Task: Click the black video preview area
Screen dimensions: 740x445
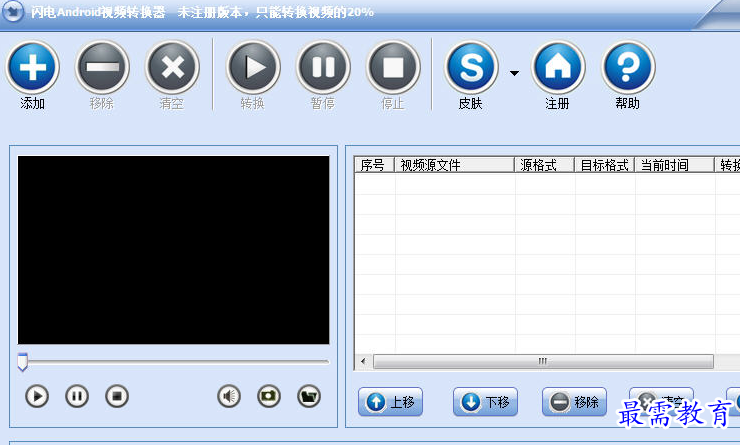Action: point(173,250)
